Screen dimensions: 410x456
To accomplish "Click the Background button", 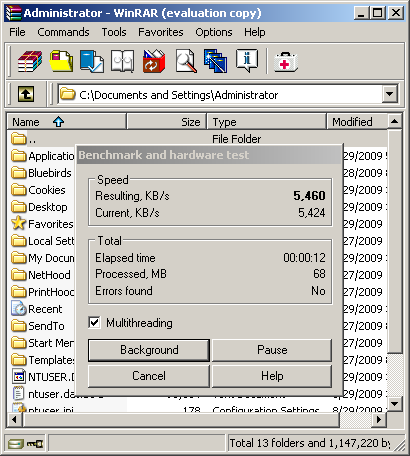I will (149, 350).
